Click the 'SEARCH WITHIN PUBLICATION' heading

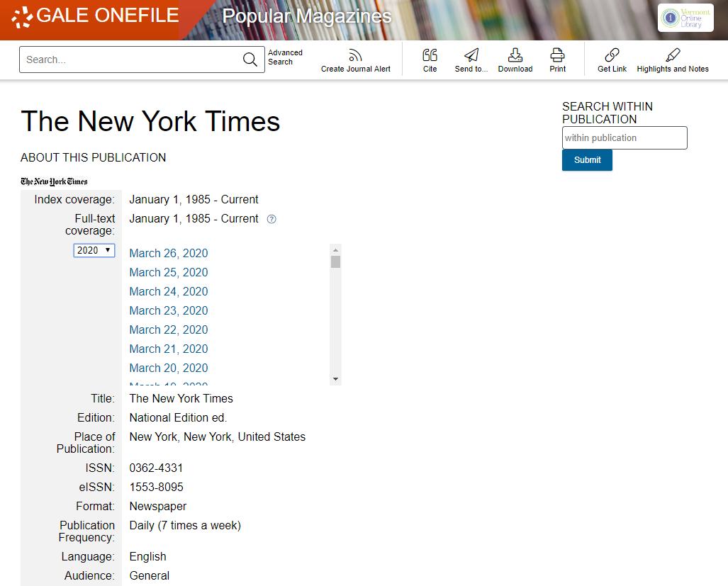[x=607, y=113]
